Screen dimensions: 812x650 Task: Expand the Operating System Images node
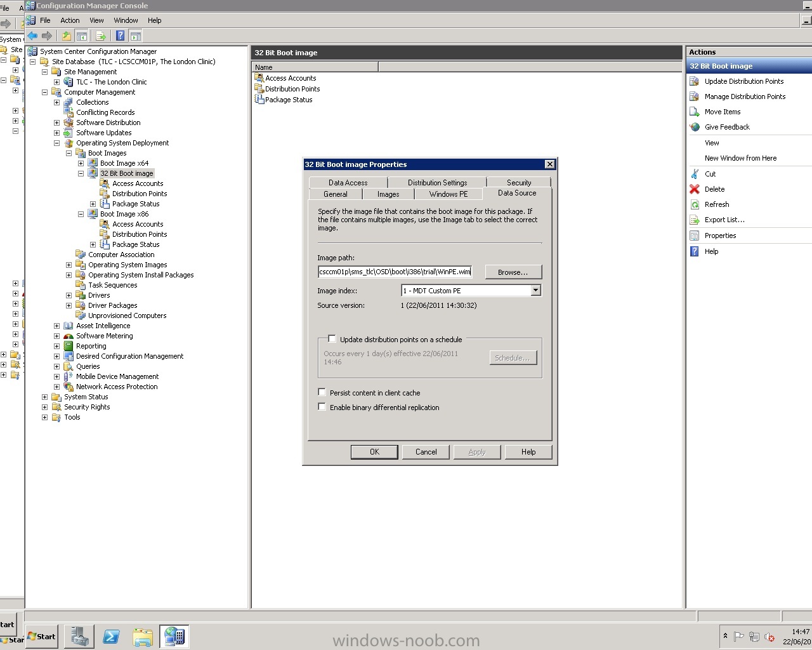(x=69, y=265)
